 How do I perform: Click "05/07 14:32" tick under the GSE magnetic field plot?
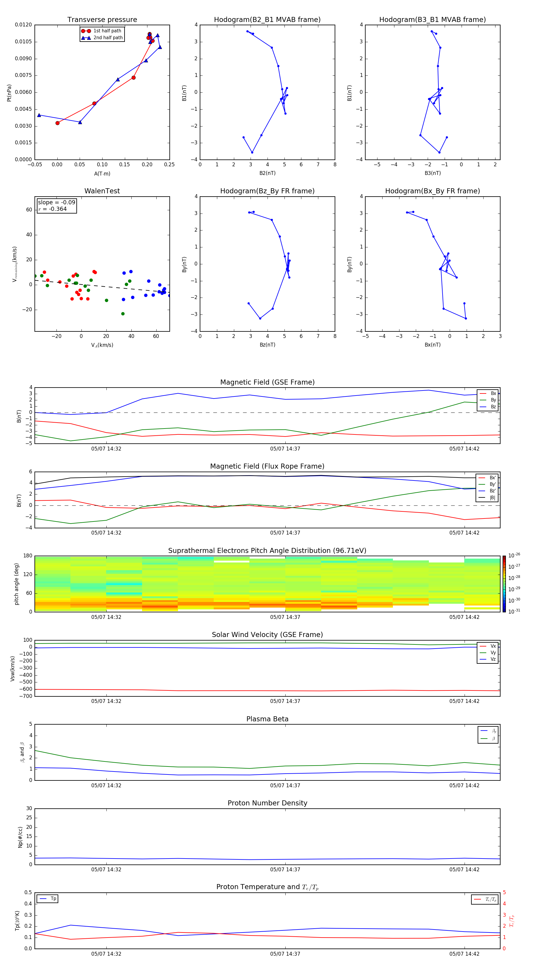click(106, 449)
